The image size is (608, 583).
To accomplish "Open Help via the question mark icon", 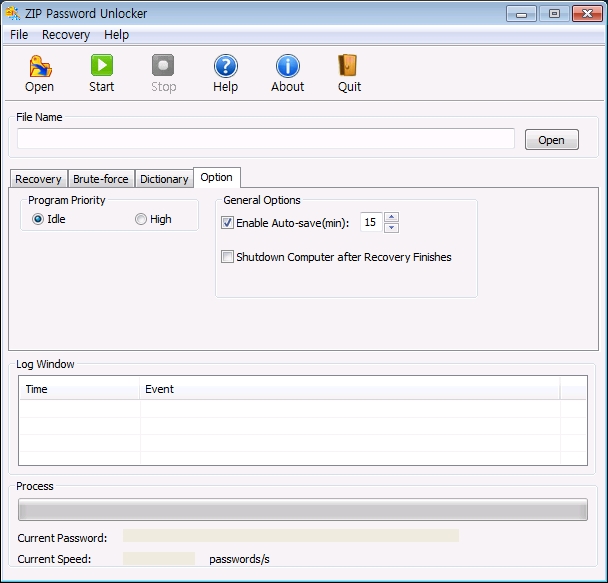I will (x=226, y=67).
